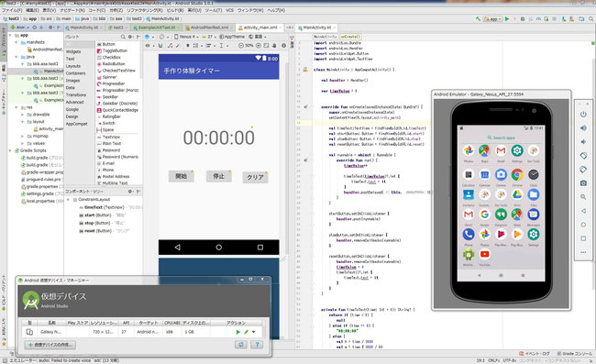Screen dimensions: 596x364
Task: Collapse the res folder node
Action: coord(17,107)
